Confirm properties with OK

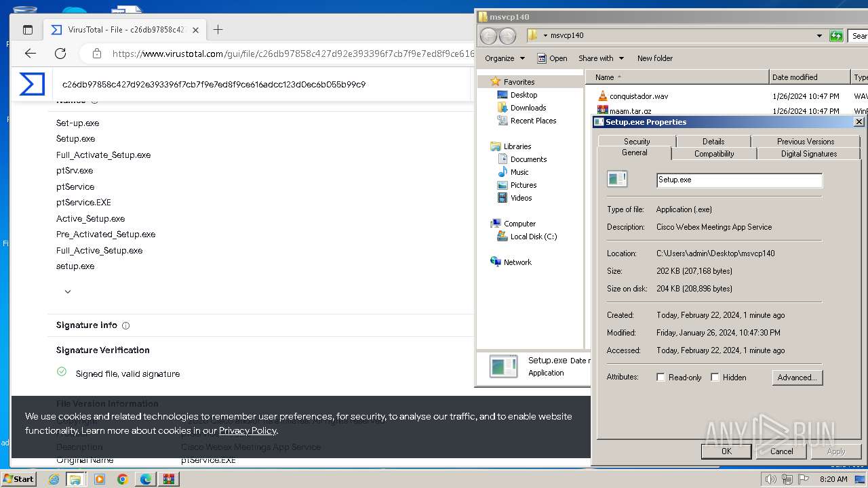point(726,451)
